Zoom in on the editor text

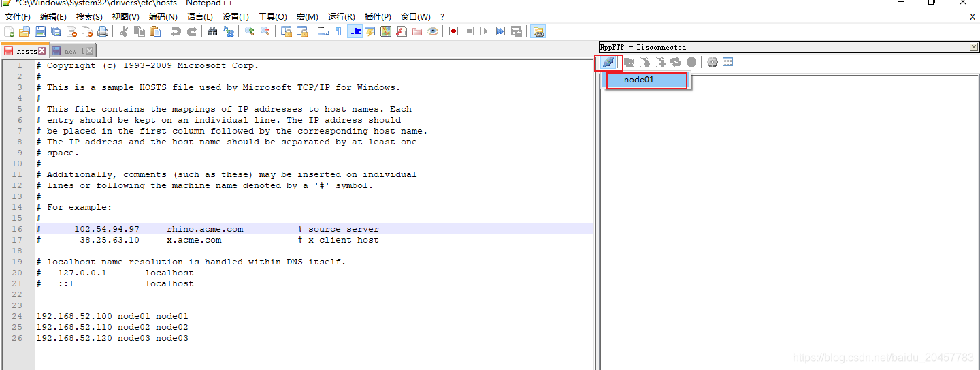tap(250, 31)
